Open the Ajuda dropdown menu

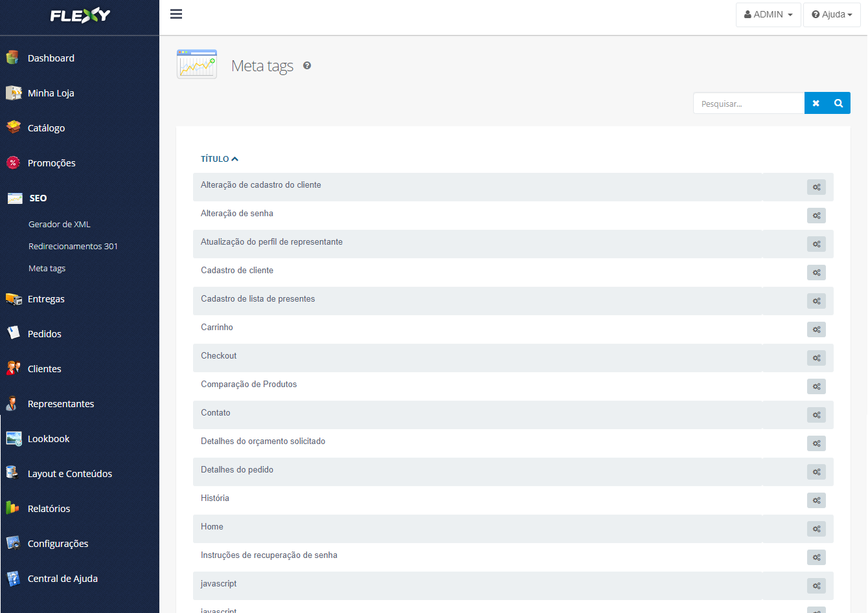coord(832,14)
